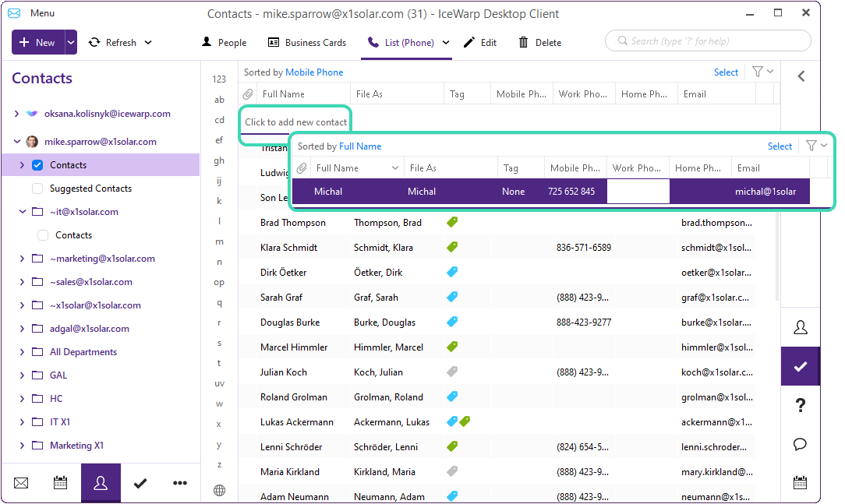845x504 pixels.
Task: Click Edit pencil toolbar button
Action: (x=481, y=43)
